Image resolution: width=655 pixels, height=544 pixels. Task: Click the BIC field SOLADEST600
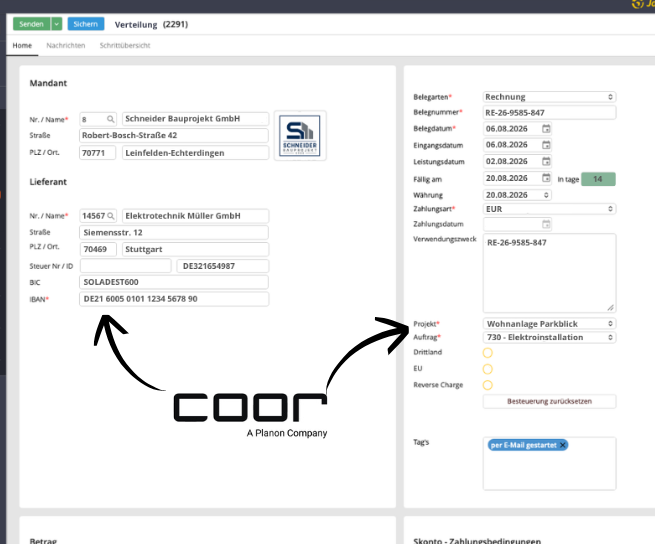[174, 282]
